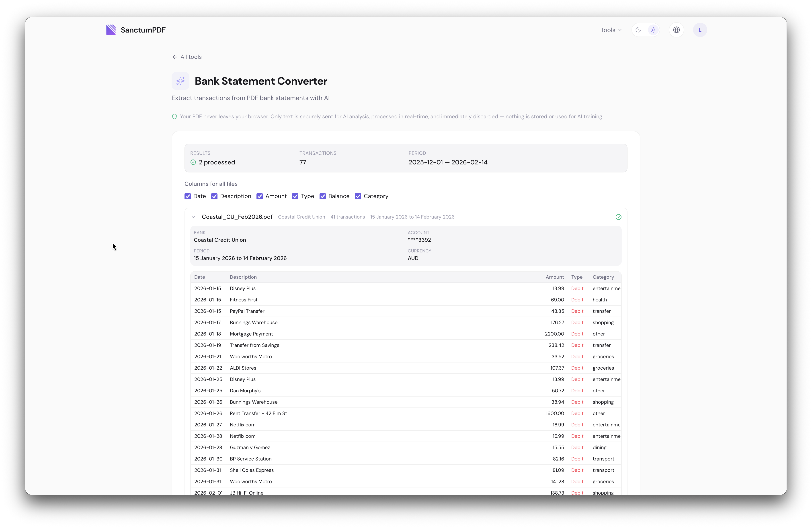Screen dimensions: 812x528
Task: Click the health category cell
Action: pyautogui.click(x=599, y=300)
